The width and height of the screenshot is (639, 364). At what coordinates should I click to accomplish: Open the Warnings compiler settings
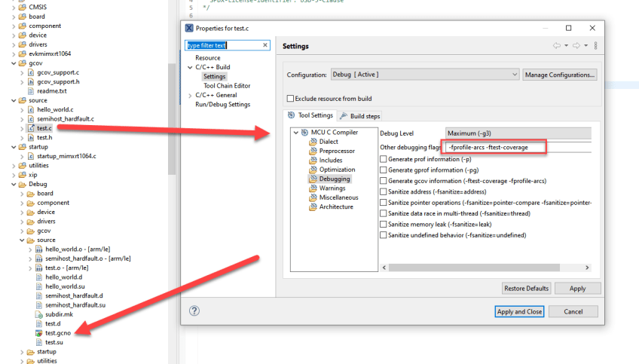coord(332,188)
